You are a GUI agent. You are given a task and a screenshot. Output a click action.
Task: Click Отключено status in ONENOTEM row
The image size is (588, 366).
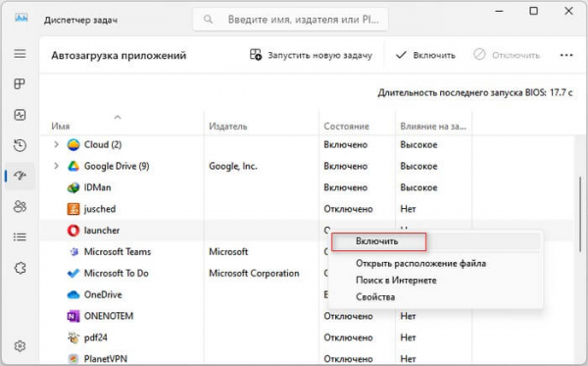[348, 316]
